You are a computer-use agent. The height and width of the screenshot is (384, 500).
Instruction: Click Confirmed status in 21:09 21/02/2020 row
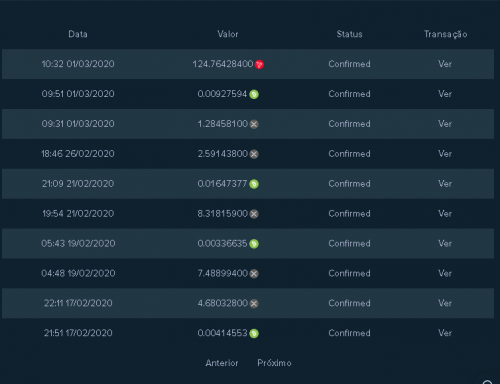(x=349, y=184)
